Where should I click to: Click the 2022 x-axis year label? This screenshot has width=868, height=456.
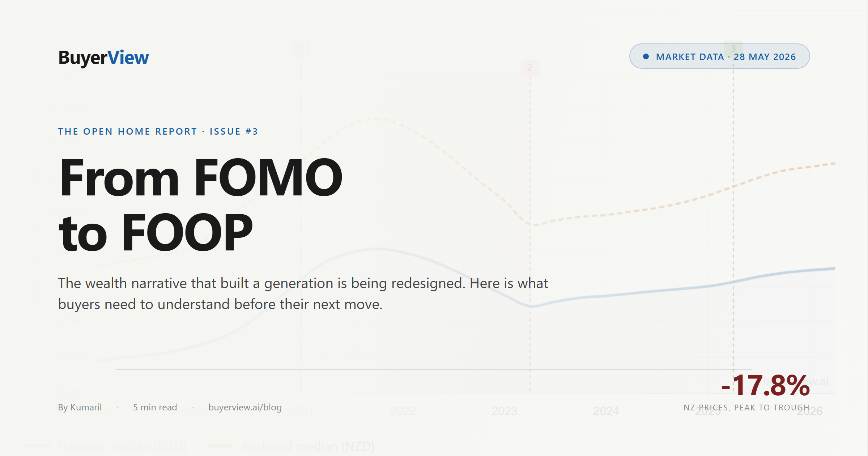[x=403, y=411]
